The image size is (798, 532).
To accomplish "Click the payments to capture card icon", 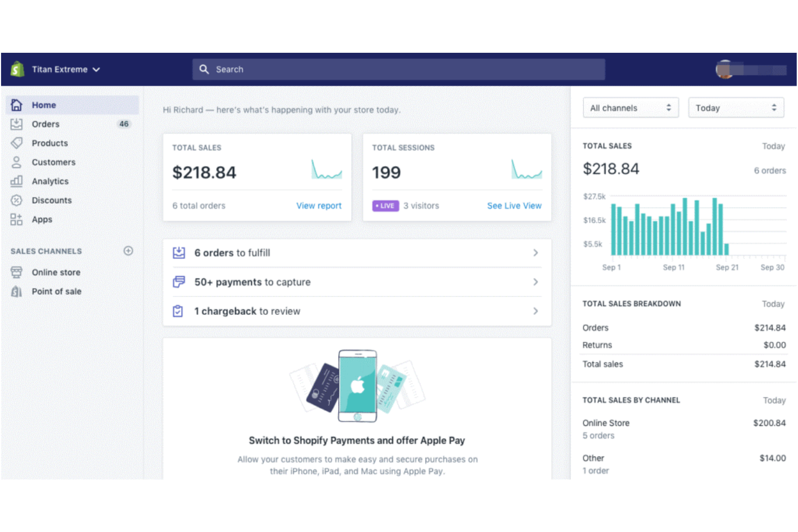I will click(x=179, y=281).
